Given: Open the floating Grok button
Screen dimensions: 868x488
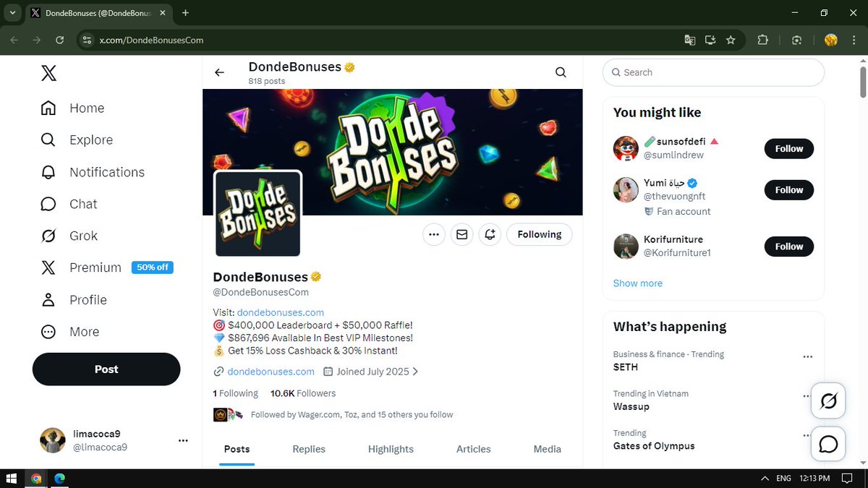Looking at the screenshot, I should click(829, 401).
